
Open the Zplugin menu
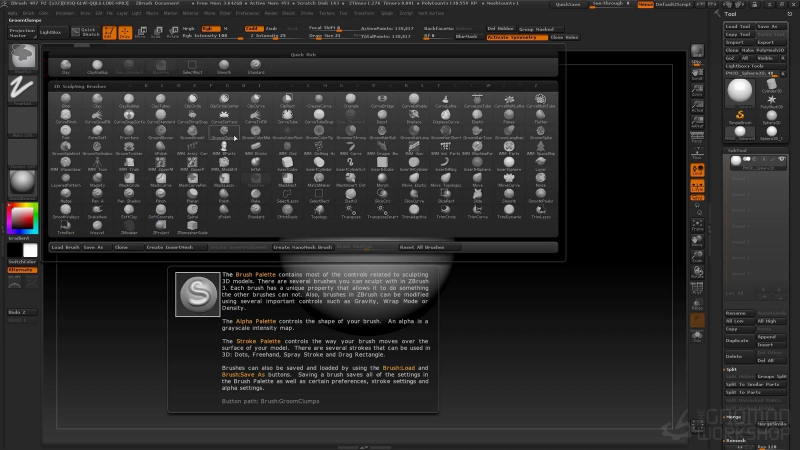point(387,13)
